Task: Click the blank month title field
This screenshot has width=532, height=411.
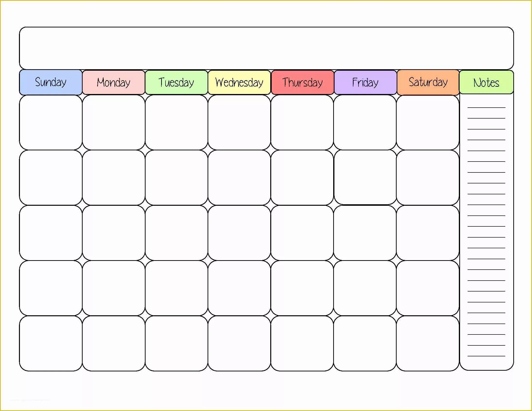Action: [x=266, y=45]
